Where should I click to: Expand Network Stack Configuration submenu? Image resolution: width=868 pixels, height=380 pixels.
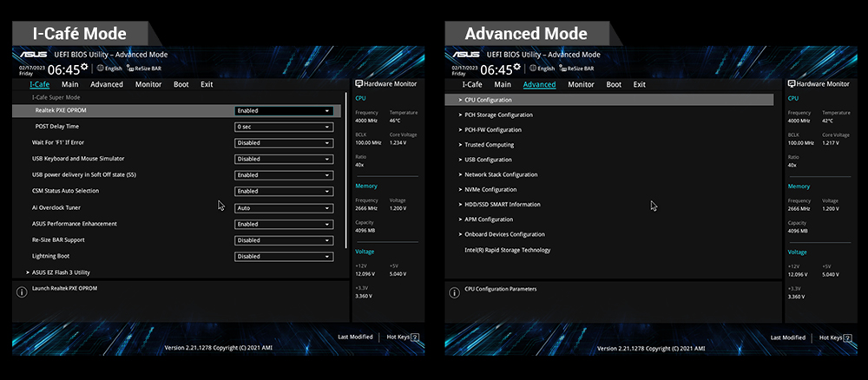[497, 174]
